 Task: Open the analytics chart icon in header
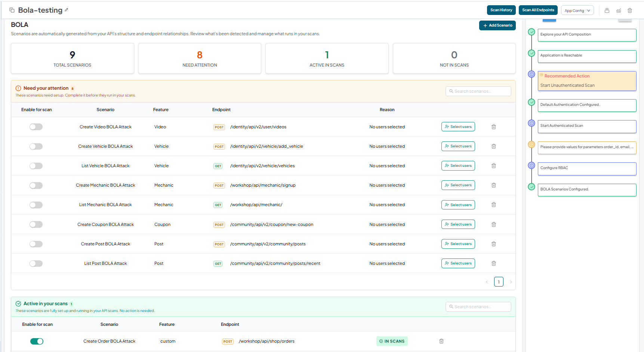pos(619,10)
